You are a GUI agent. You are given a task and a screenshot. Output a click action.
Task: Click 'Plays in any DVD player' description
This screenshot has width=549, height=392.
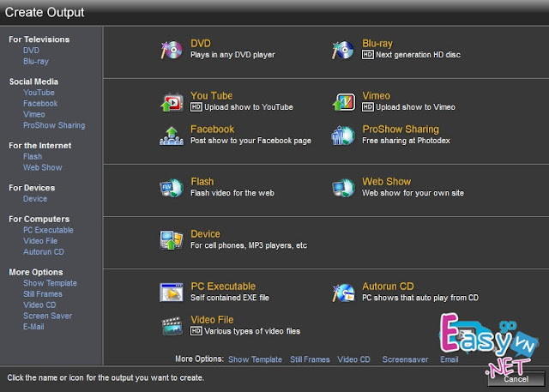point(232,55)
